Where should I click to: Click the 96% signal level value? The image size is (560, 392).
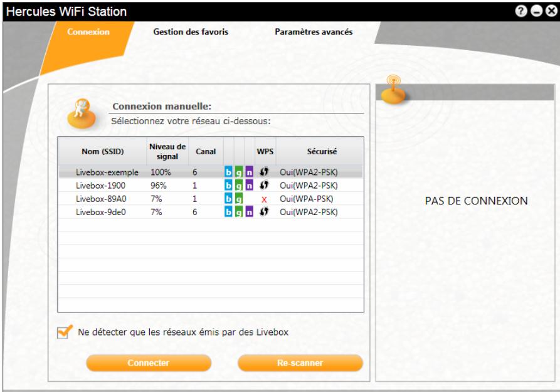point(159,186)
